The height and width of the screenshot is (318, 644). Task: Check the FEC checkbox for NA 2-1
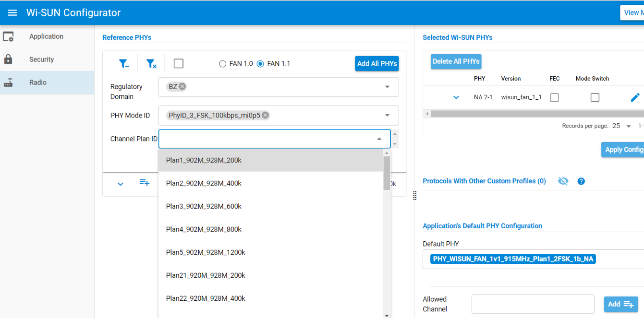[554, 97]
